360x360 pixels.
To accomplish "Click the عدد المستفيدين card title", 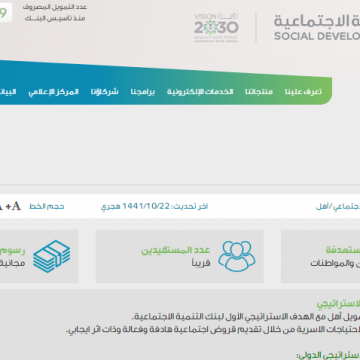I will tap(176, 250).
